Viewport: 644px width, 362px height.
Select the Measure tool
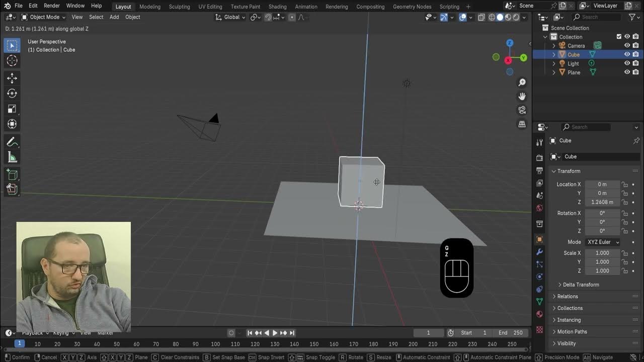(x=12, y=158)
